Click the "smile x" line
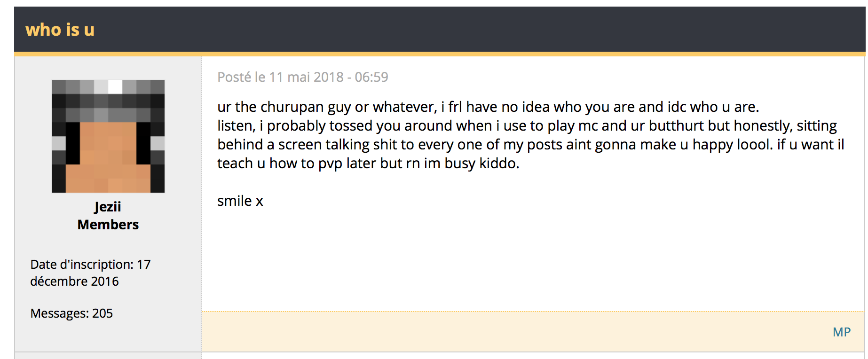This screenshot has height=359, width=868. pyautogui.click(x=240, y=201)
